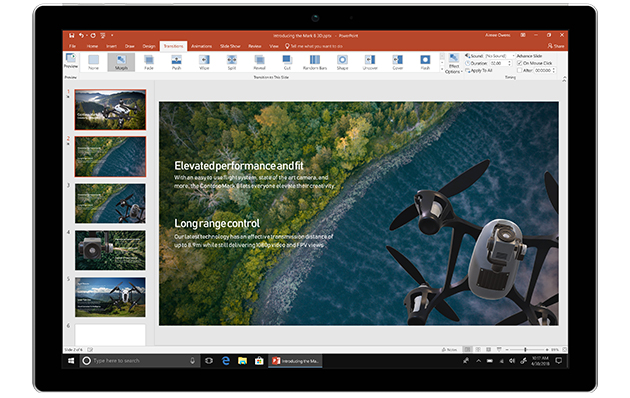Open Effect Options dropdown
630x398 pixels.
click(454, 63)
